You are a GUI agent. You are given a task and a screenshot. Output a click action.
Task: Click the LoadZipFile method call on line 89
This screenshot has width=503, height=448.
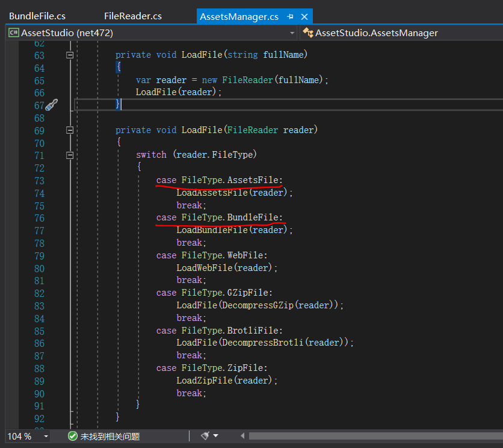(x=203, y=381)
